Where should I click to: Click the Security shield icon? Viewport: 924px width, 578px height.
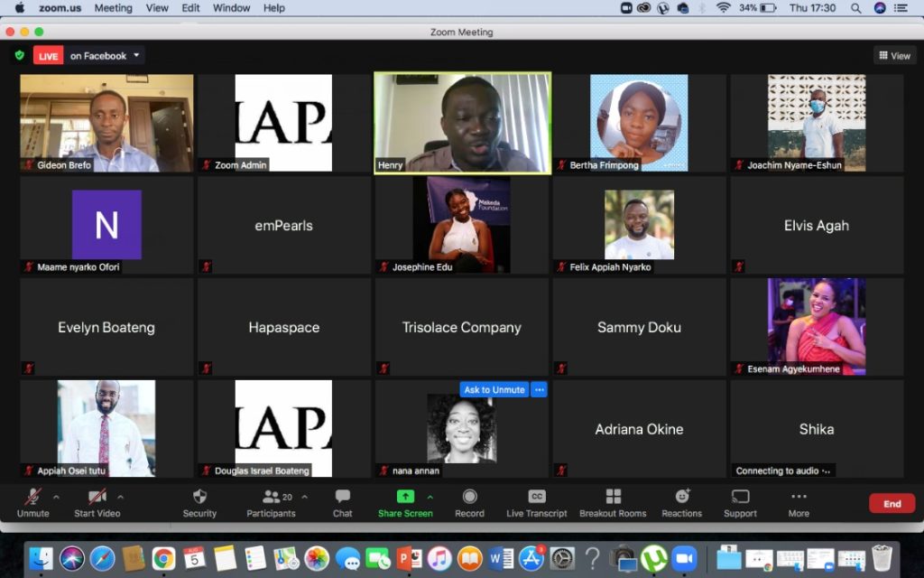pyautogui.click(x=199, y=497)
